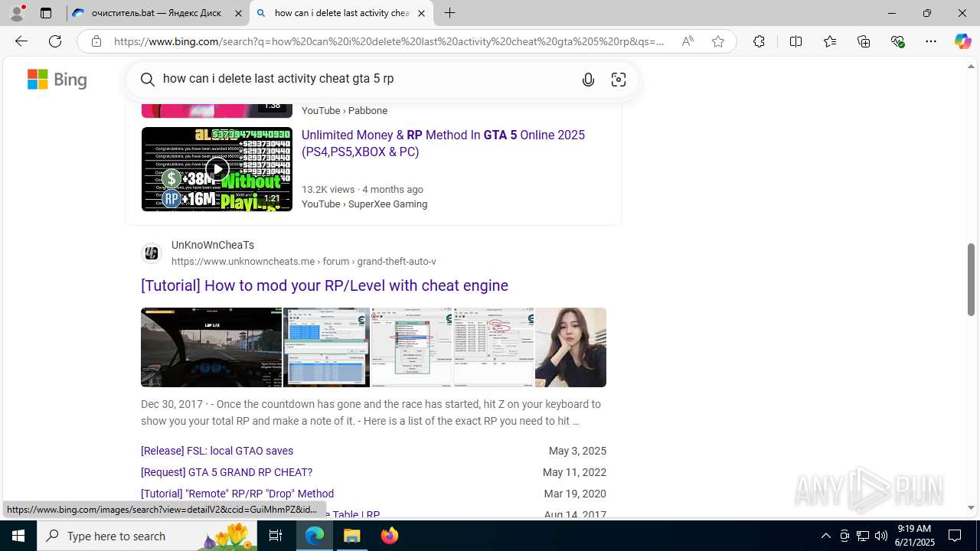
Task: Click YouTube › SuperXee Gaming source
Action: pos(364,204)
